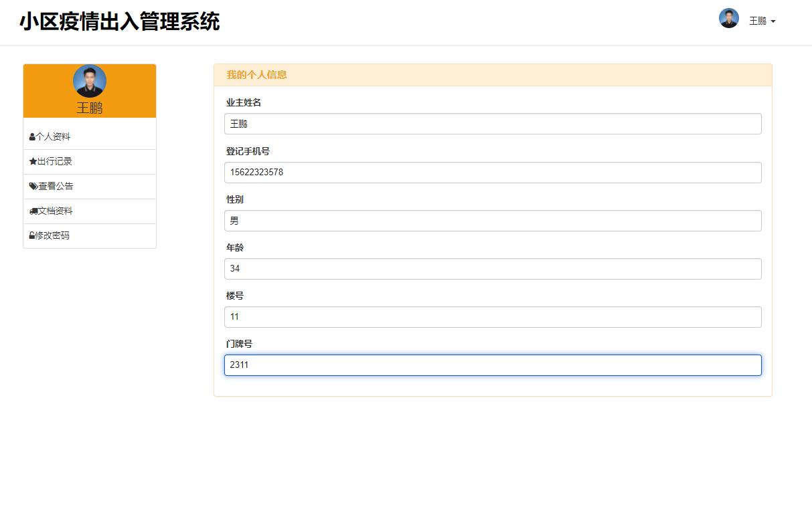Click the 我的个人信息 panel header
This screenshot has height=509, width=812.
click(x=256, y=75)
